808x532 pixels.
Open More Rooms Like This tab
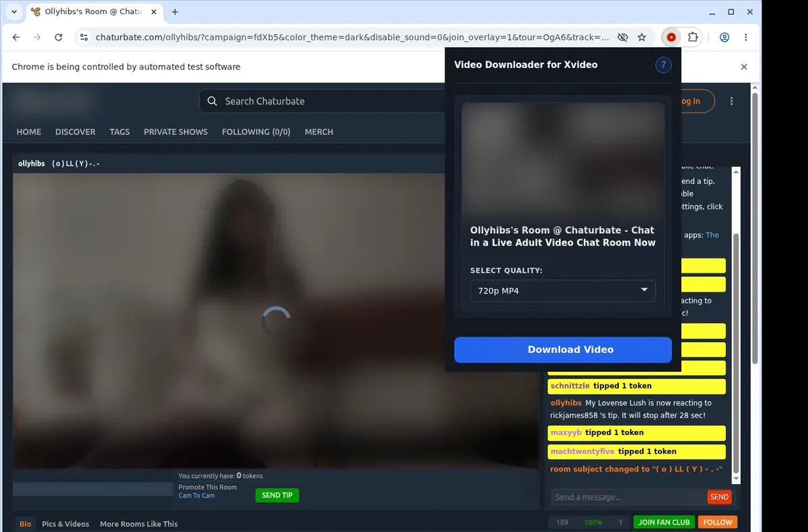click(139, 524)
